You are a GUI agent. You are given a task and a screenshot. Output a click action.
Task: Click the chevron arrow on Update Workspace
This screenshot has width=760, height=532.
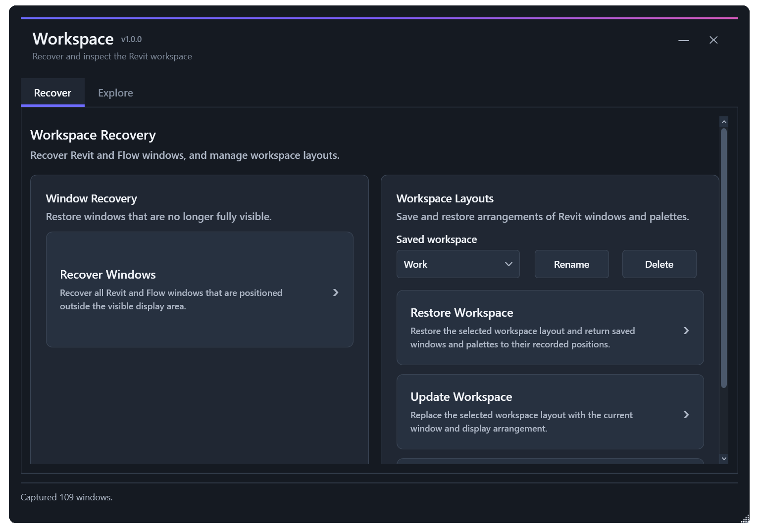(x=686, y=415)
